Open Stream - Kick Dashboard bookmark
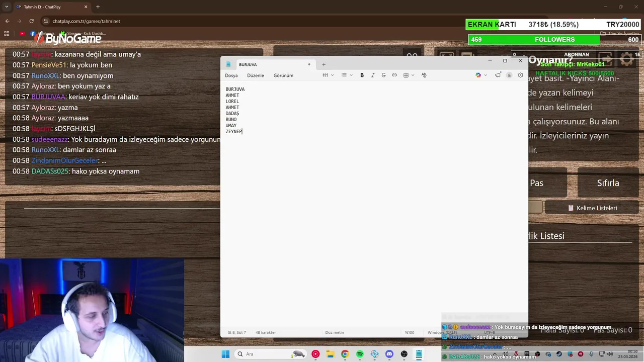644x362 pixels. (x=83, y=34)
